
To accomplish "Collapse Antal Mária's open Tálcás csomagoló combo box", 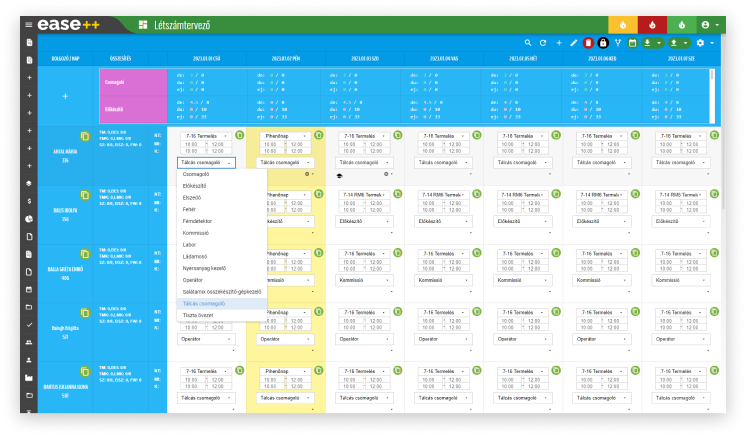I will point(206,163).
